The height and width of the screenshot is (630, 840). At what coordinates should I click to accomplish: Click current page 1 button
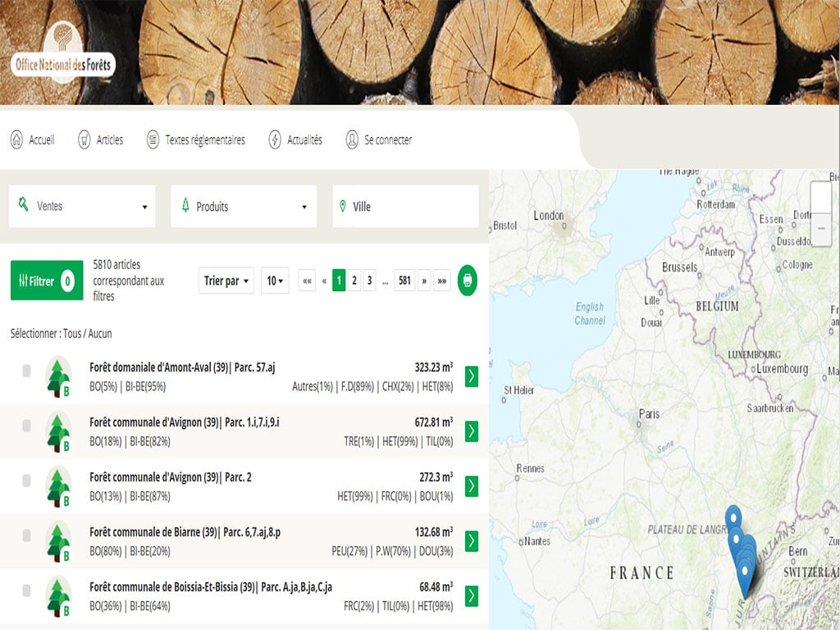pyautogui.click(x=339, y=281)
